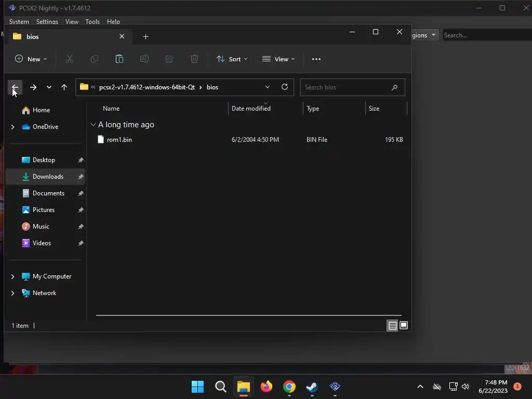This screenshot has height=399, width=532.
Task: Open Desktop in the navigation pane
Action: 44,160
